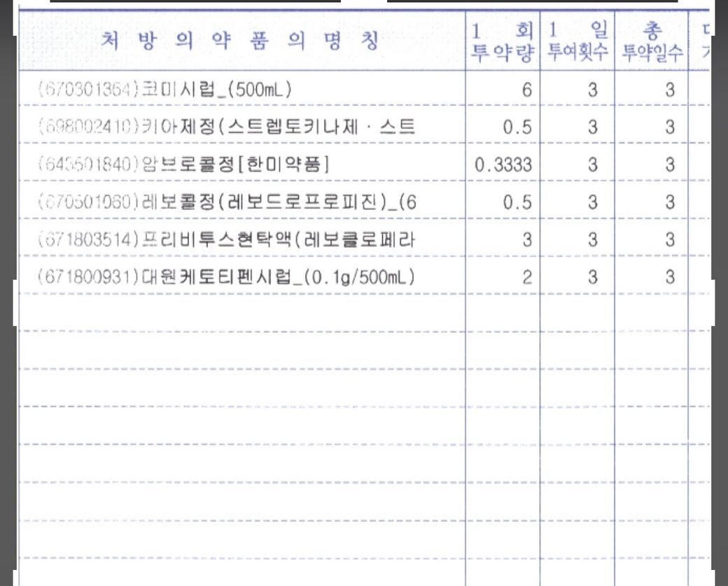Screen dimensions: 728x586
Task: Click the daily frequency cell for 암브로콜정
Action: 592,165
